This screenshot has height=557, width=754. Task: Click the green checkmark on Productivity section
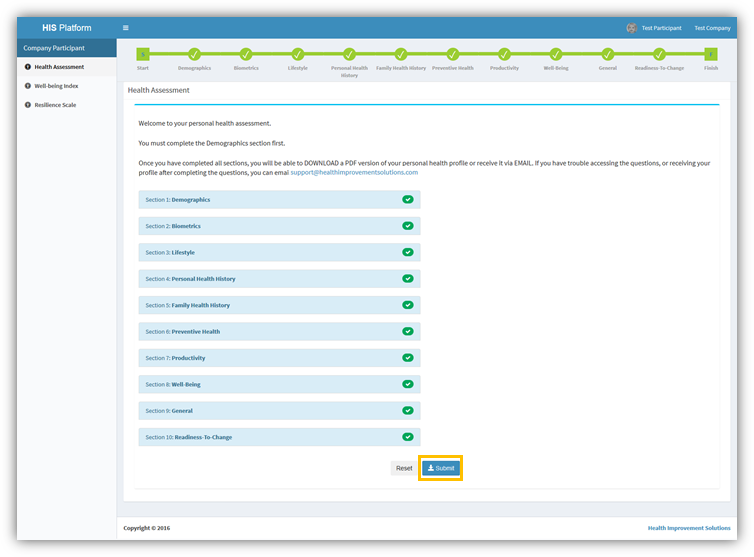[x=408, y=358]
